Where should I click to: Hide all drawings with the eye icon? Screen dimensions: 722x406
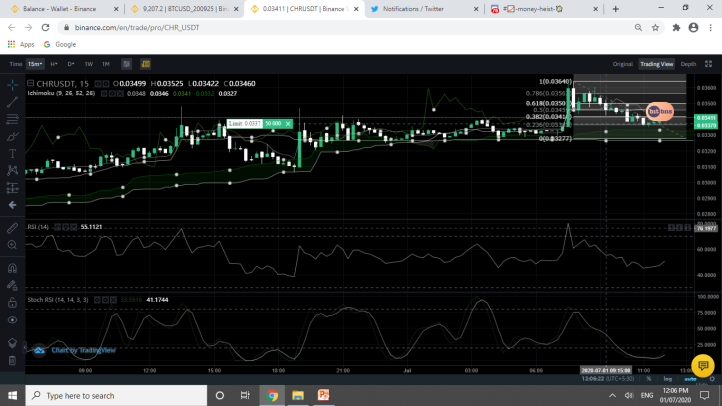point(12,320)
